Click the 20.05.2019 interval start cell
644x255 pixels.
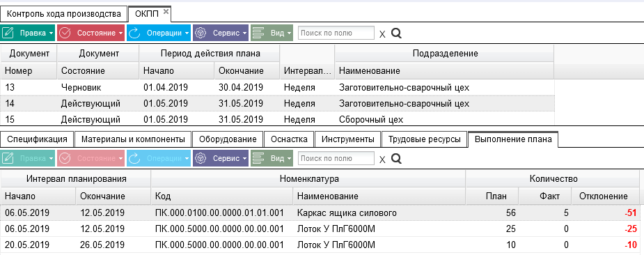(x=38, y=245)
